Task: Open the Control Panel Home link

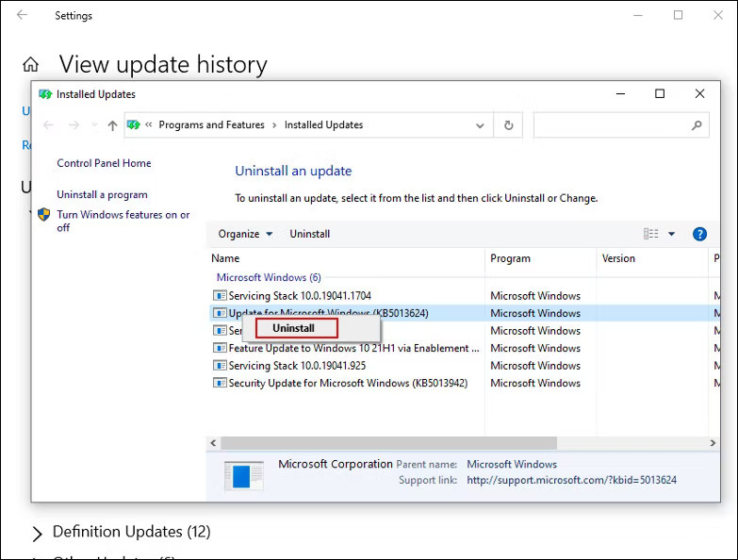Action: click(104, 163)
